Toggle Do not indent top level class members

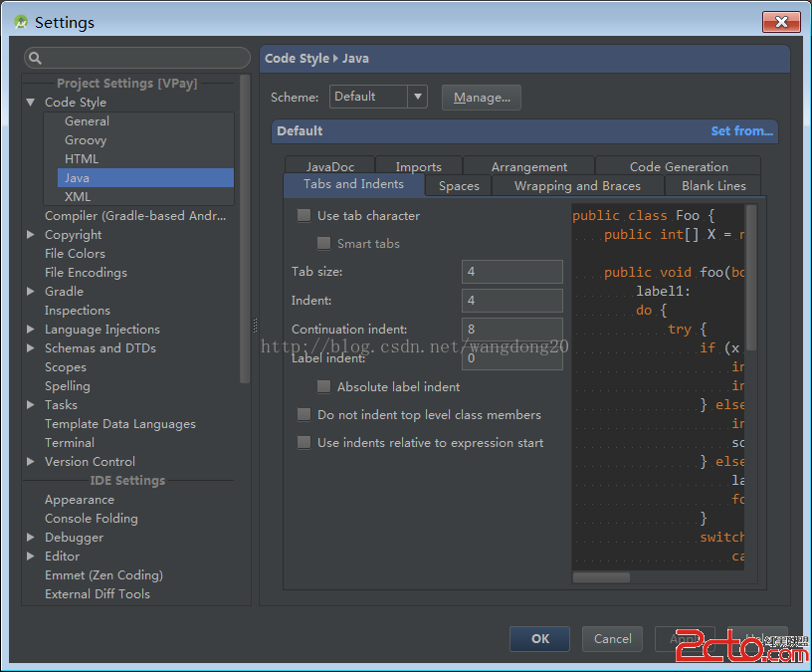coord(304,415)
